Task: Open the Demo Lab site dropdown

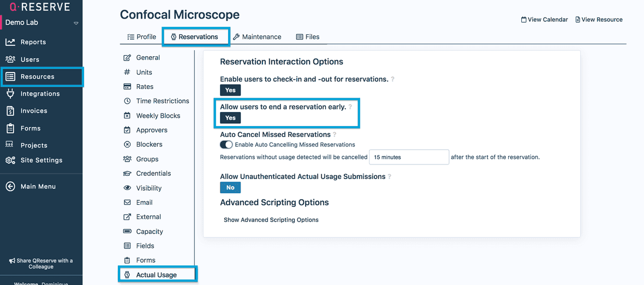Action: pyautogui.click(x=76, y=23)
